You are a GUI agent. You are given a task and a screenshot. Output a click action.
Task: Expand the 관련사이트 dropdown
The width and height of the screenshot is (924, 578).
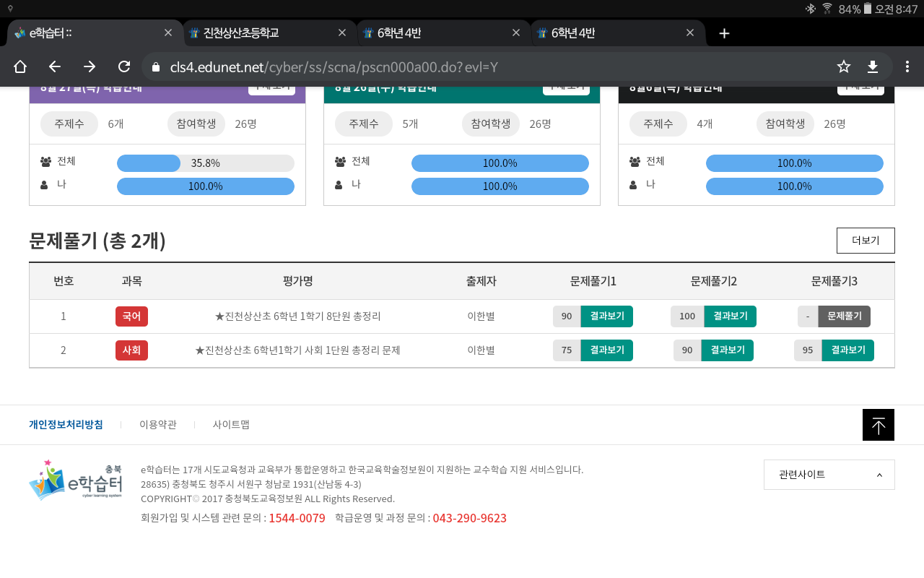coord(829,475)
